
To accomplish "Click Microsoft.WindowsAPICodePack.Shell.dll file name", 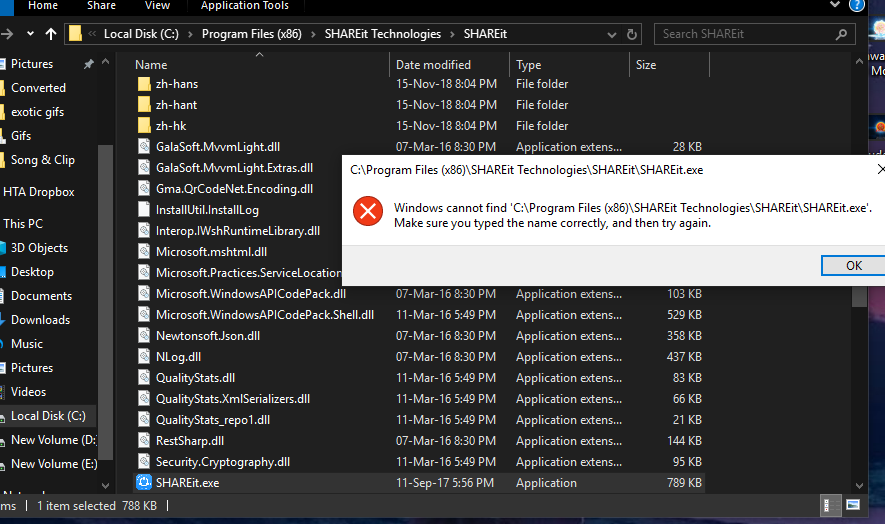I will (265, 315).
